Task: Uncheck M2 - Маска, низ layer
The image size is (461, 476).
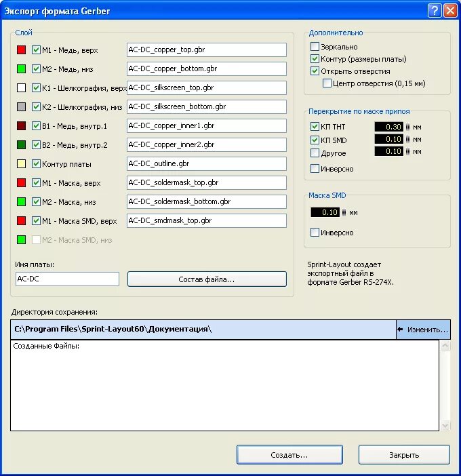Action: [x=36, y=201]
